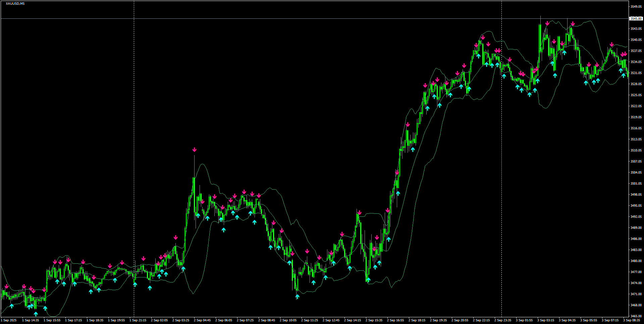Screen dimensions: 644x324
Task: Click the 3 Sep 08:35 time label
Action: click(x=632, y=320)
